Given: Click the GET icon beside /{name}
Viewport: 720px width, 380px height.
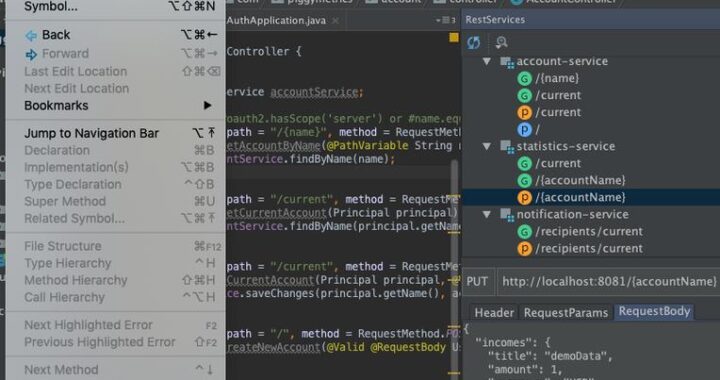Looking at the screenshot, I should (524, 78).
